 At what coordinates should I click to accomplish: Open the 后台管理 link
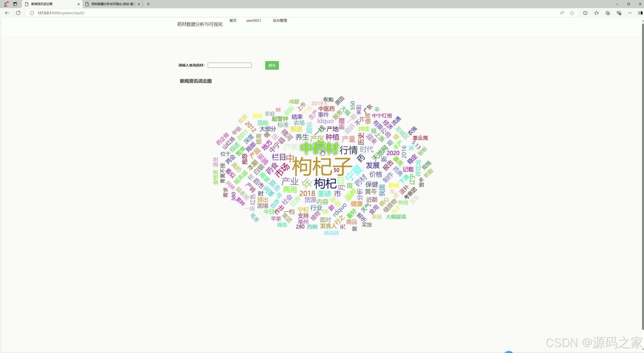[280, 21]
